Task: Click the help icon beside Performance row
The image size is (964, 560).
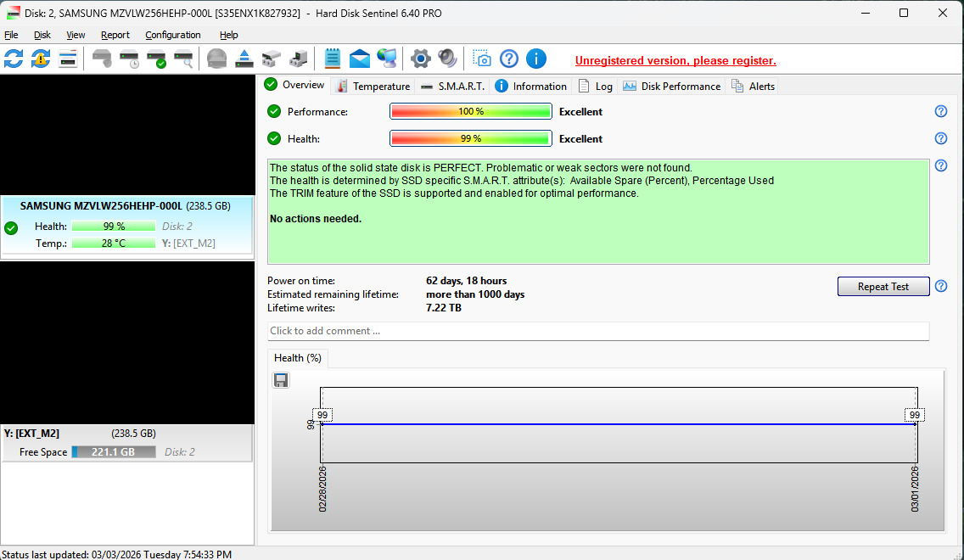Action: pyautogui.click(x=940, y=111)
